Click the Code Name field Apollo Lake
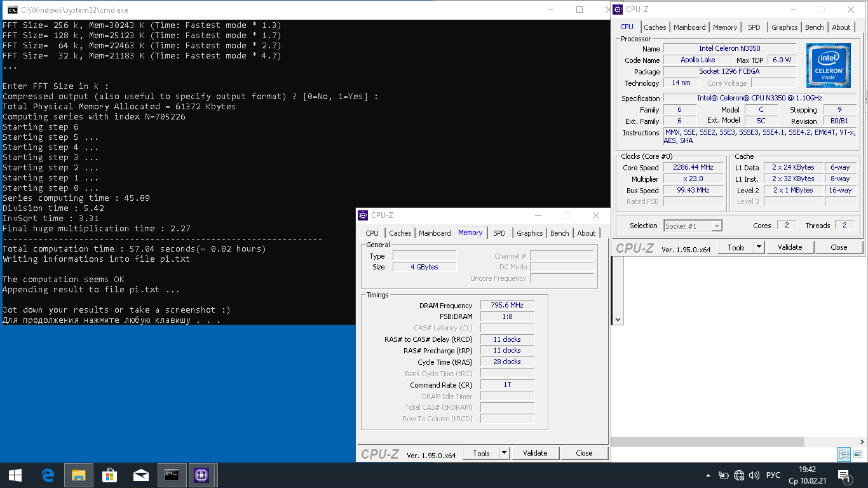 [x=698, y=60]
